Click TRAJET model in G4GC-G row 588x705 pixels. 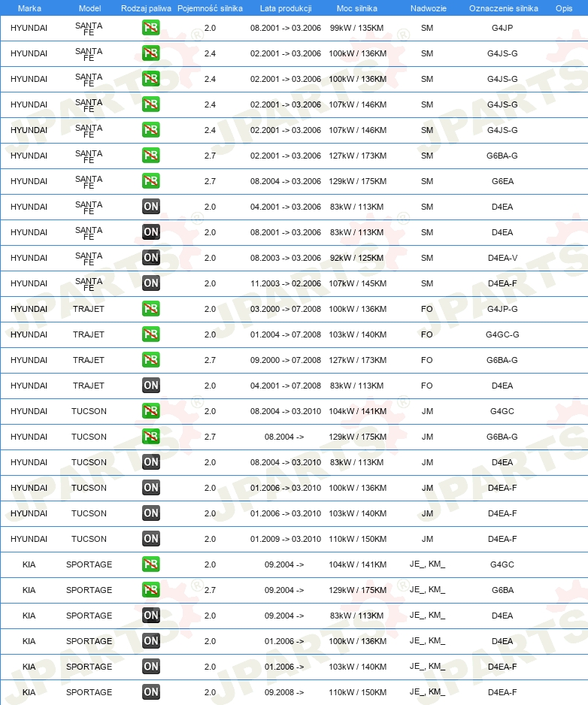89,334
